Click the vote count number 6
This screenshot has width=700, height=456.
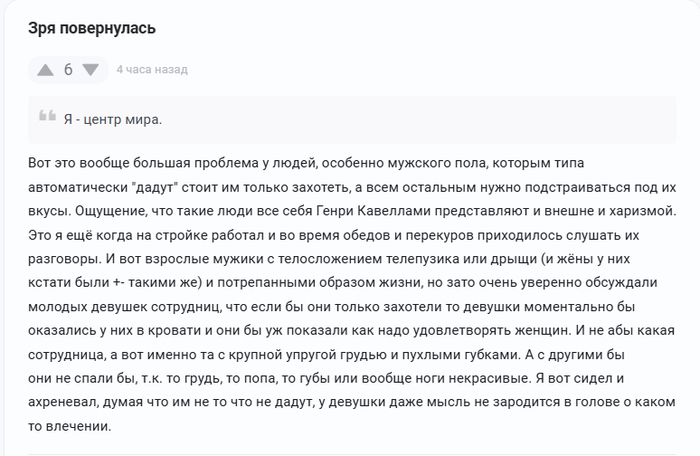pyautogui.click(x=68, y=70)
